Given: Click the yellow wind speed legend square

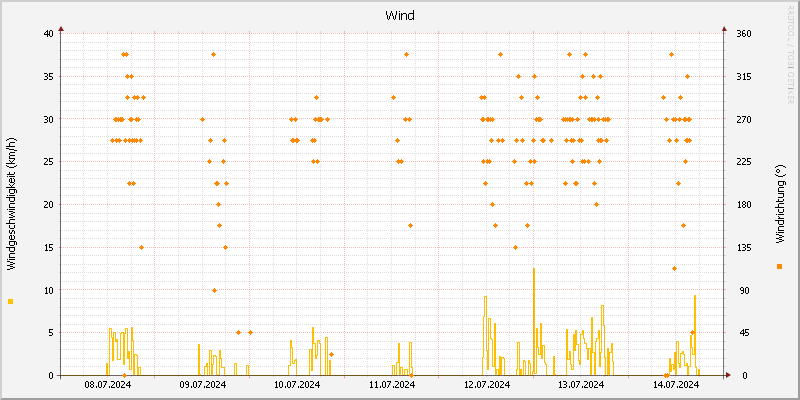Looking at the screenshot, I should (x=11, y=302).
